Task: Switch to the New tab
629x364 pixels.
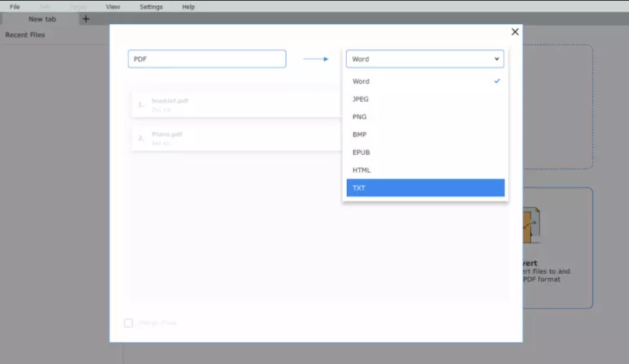Action: pos(42,19)
